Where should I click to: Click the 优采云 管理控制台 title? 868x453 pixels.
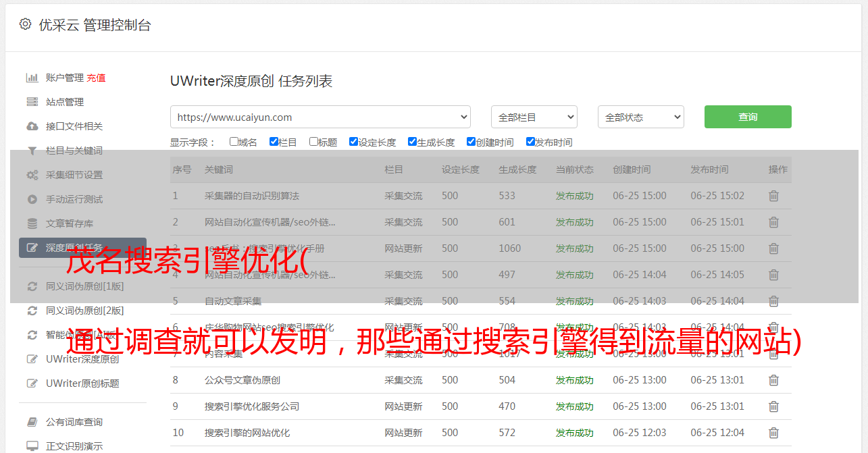(x=95, y=25)
